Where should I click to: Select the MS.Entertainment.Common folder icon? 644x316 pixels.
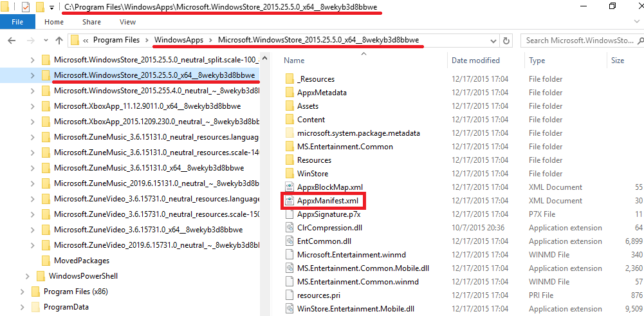pyautogui.click(x=290, y=147)
